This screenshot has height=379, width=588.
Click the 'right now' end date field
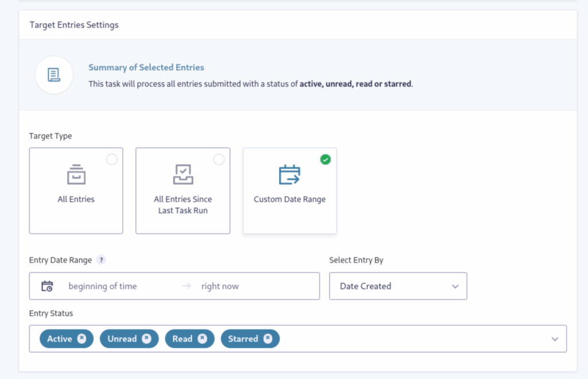click(x=220, y=286)
